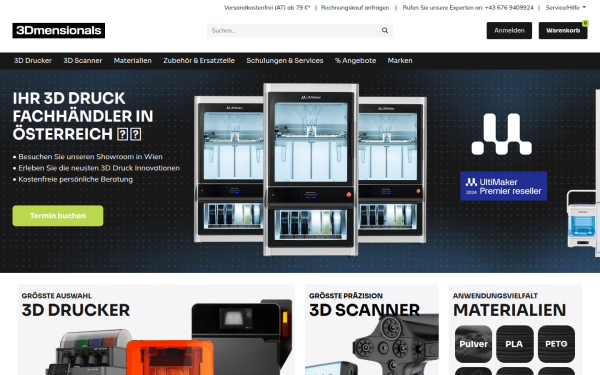Open Zubehör & Ersatzteile menu
The height and width of the screenshot is (375, 600).
pos(199,60)
